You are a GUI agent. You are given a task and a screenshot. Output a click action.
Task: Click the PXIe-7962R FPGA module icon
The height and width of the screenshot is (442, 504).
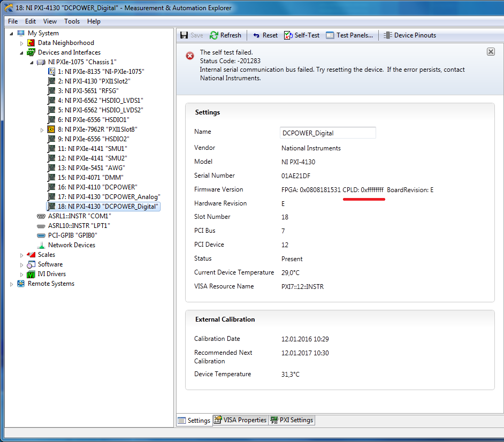[51, 129]
